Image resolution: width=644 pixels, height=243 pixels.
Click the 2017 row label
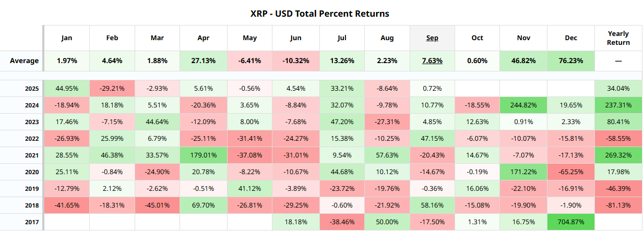click(x=32, y=222)
